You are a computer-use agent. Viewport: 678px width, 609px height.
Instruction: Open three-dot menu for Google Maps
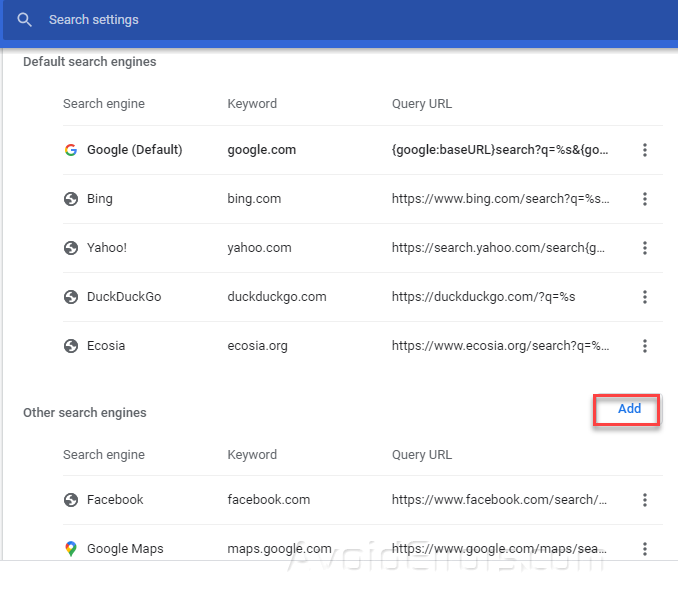click(x=645, y=549)
